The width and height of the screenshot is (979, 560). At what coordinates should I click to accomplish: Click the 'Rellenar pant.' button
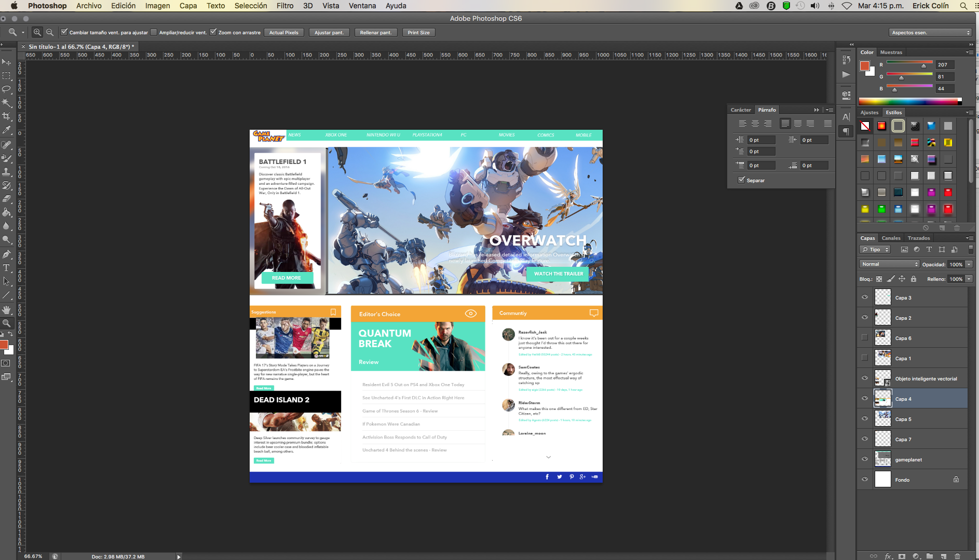pyautogui.click(x=376, y=33)
